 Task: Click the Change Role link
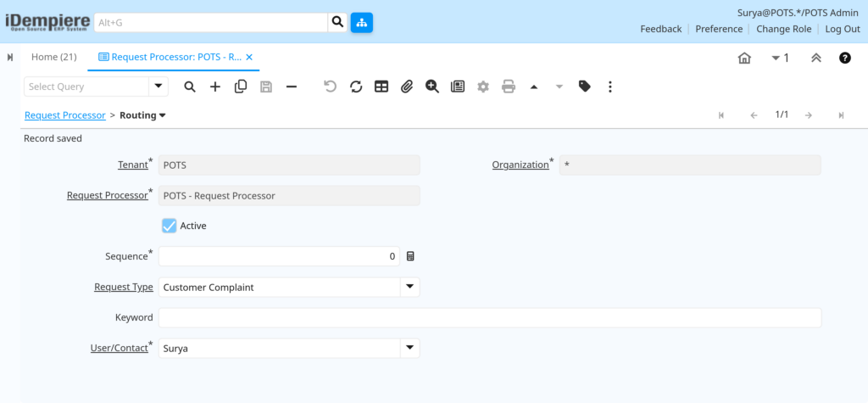[784, 29]
